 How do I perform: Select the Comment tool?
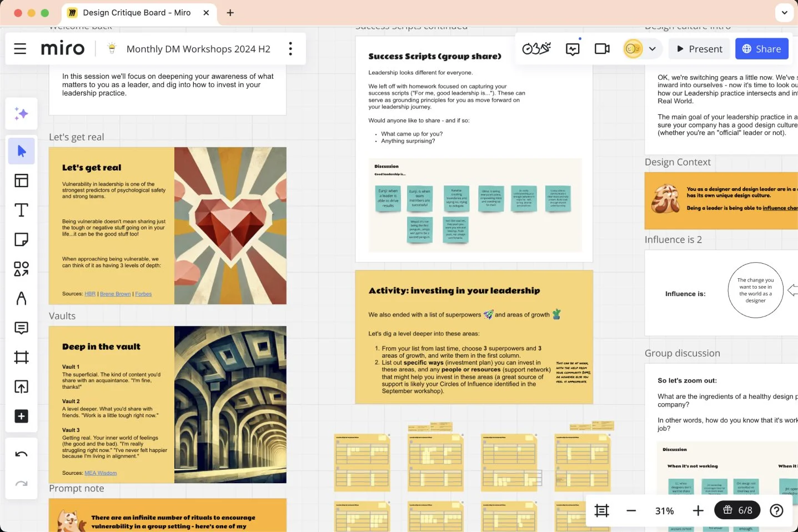(22, 328)
